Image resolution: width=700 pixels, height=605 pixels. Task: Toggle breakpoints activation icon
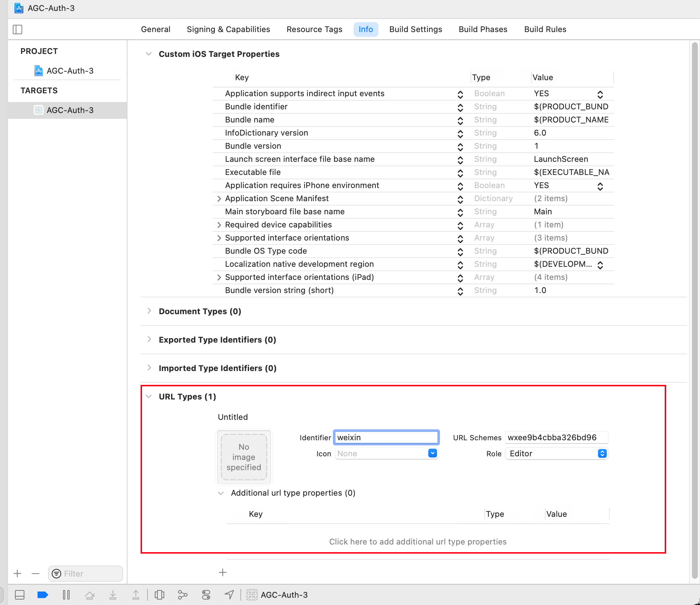tap(43, 595)
